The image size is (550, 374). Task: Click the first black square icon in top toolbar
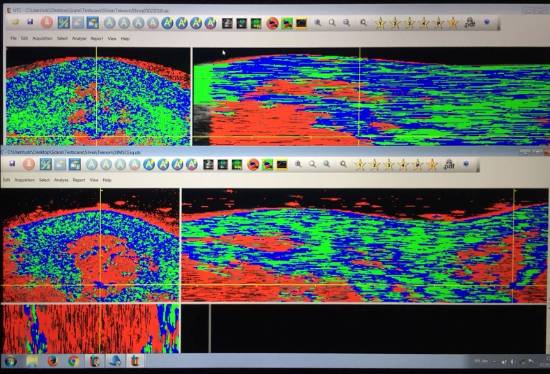click(x=227, y=24)
